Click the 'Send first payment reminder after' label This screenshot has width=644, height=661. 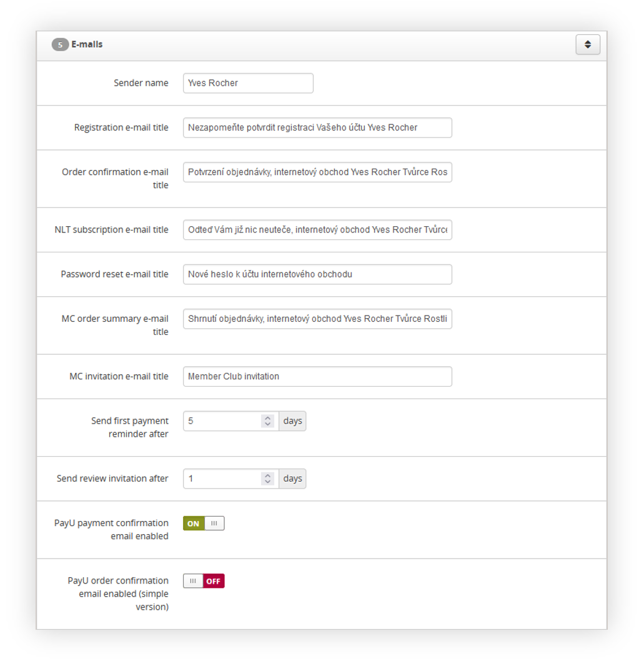point(130,427)
